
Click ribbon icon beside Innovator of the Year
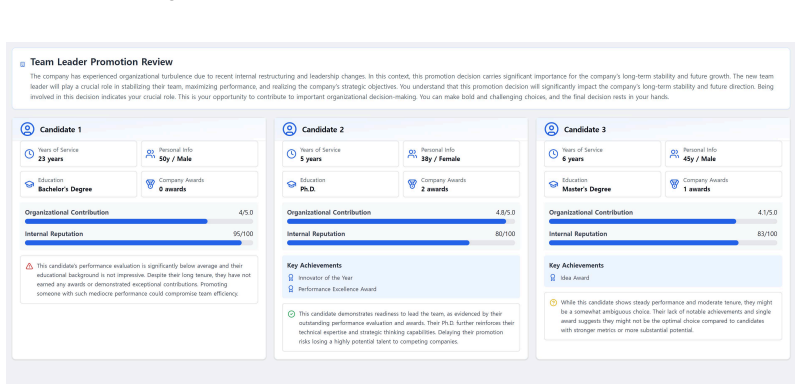291,278
